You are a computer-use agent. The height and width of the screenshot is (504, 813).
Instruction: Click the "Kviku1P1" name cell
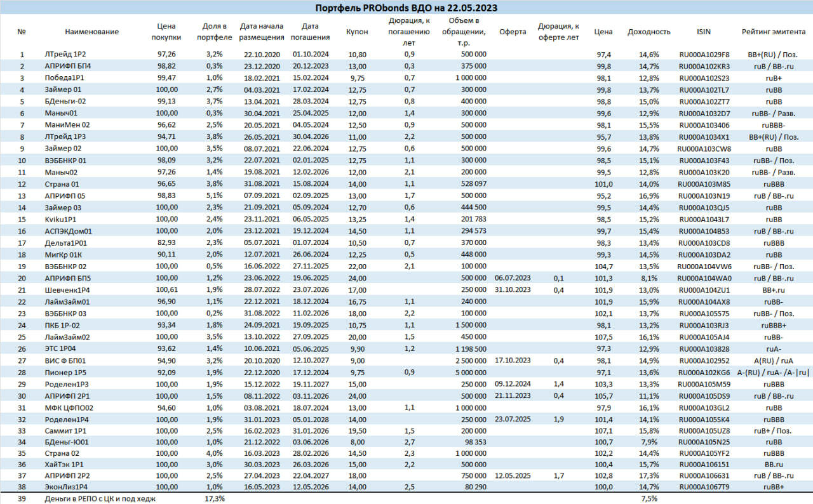pyautogui.click(x=60, y=219)
